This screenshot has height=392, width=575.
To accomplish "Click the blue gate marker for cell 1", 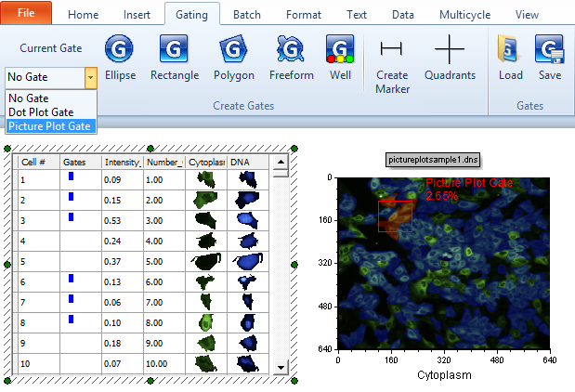I will [71, 176].
